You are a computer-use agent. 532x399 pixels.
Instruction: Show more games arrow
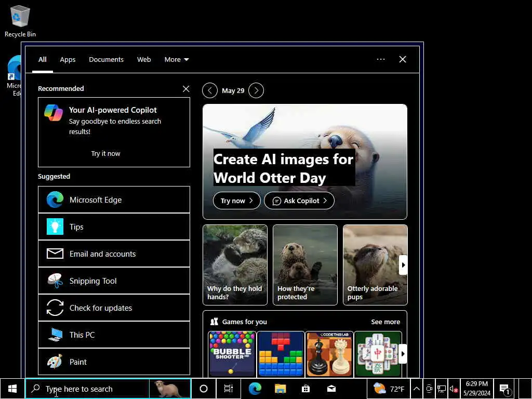click(403, 354)
